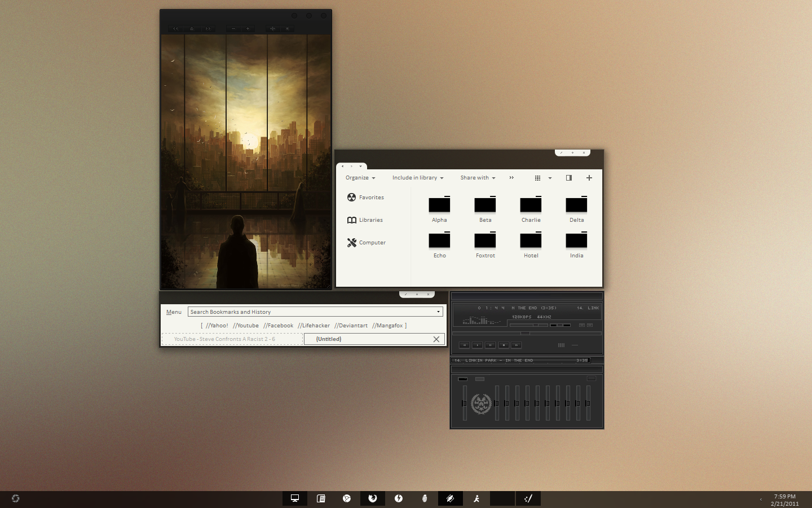Toggle the equalizer on button

click(463, 379)
